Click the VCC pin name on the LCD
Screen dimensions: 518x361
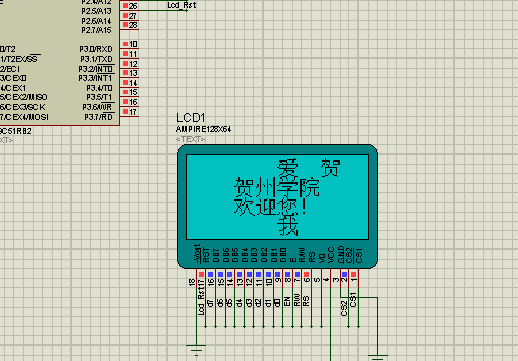(331, 255)
